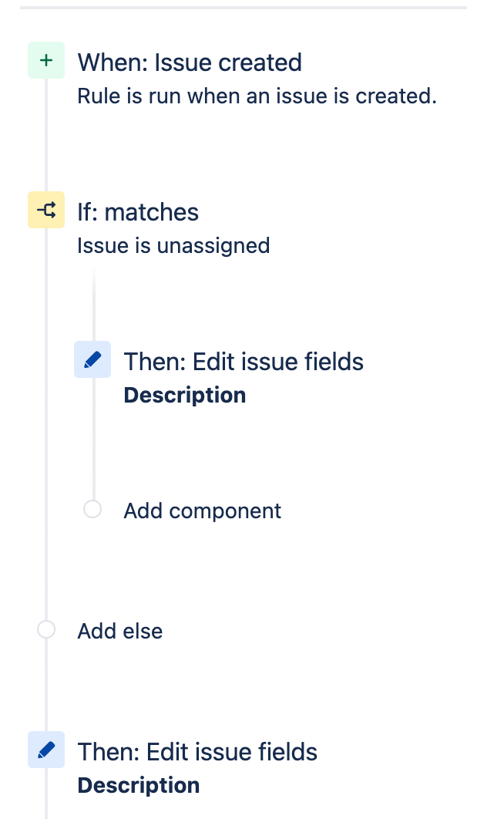Click the "Add else" link
This screenshot has width=504, height=819.
click(120, 631)
